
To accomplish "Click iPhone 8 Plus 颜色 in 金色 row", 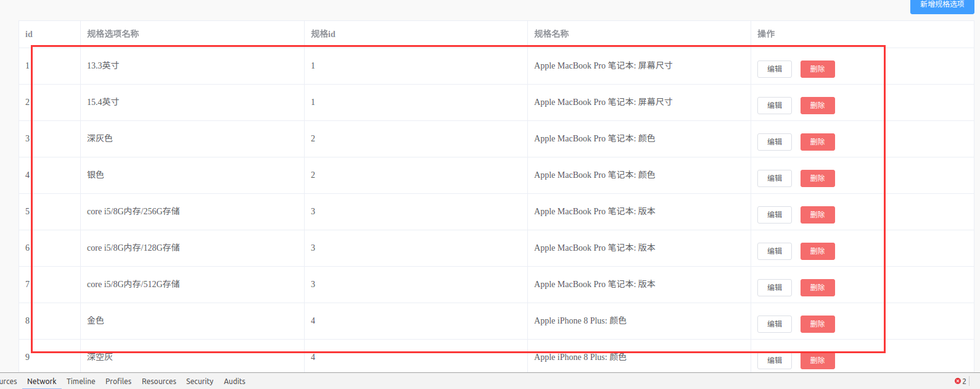I will (x=580, y=320).
